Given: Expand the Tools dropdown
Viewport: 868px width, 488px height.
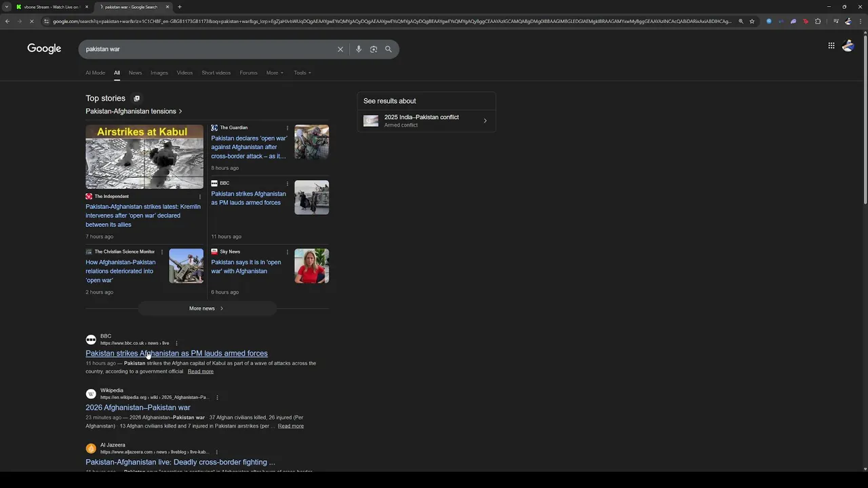Looking at the screenshot, I should coord(302,73).
